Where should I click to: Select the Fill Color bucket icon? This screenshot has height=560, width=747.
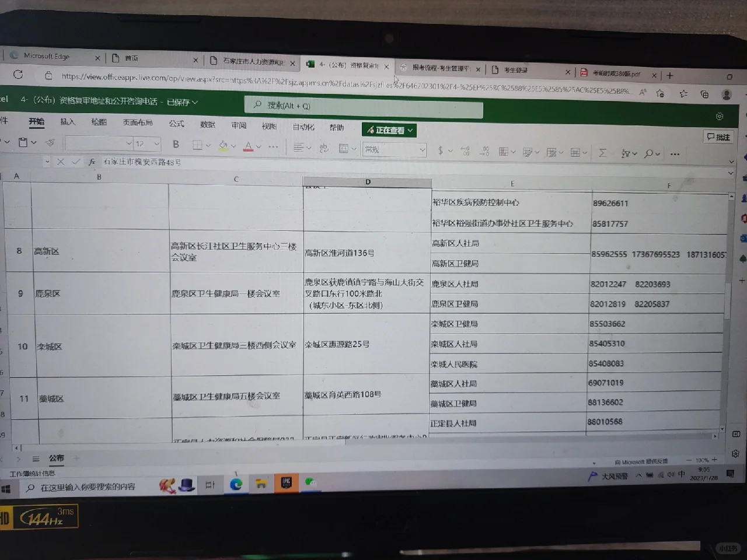[225, 145]
